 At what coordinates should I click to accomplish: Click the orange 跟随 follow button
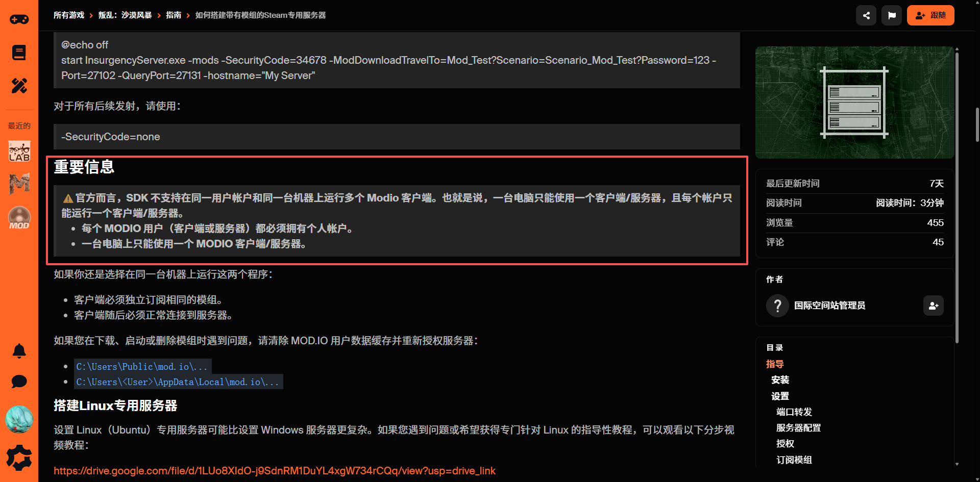point(930,15)
